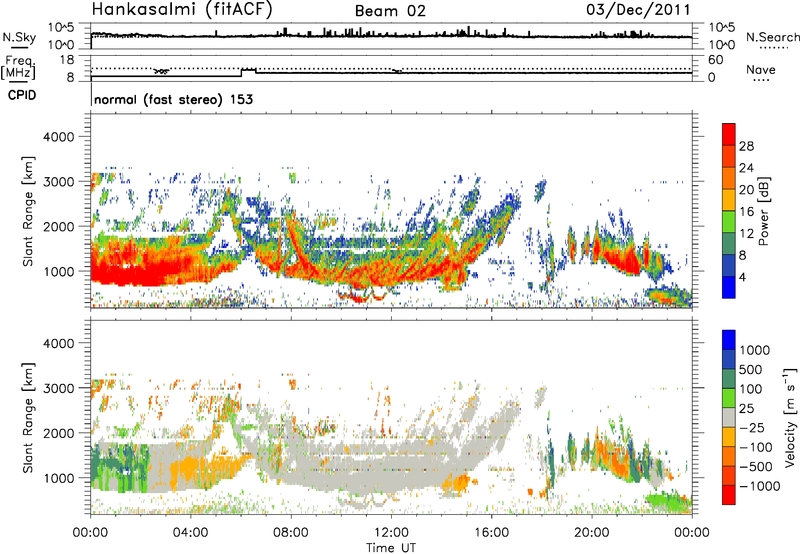Select the "500" value on Velocity colorbar

coord(752,369)
